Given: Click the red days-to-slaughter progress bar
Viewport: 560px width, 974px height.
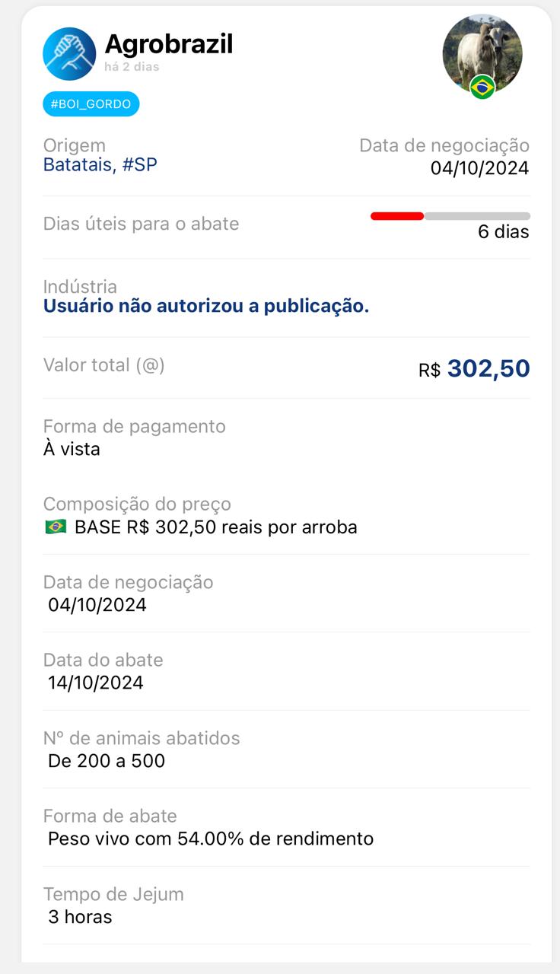Looking at the screenshot, I should (397, 216).
